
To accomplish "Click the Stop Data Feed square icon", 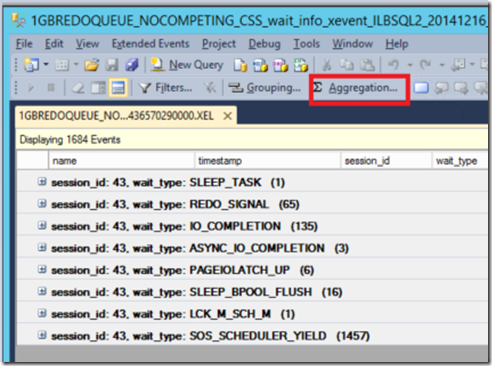I will pyautogui.click(x=51, y=88).
